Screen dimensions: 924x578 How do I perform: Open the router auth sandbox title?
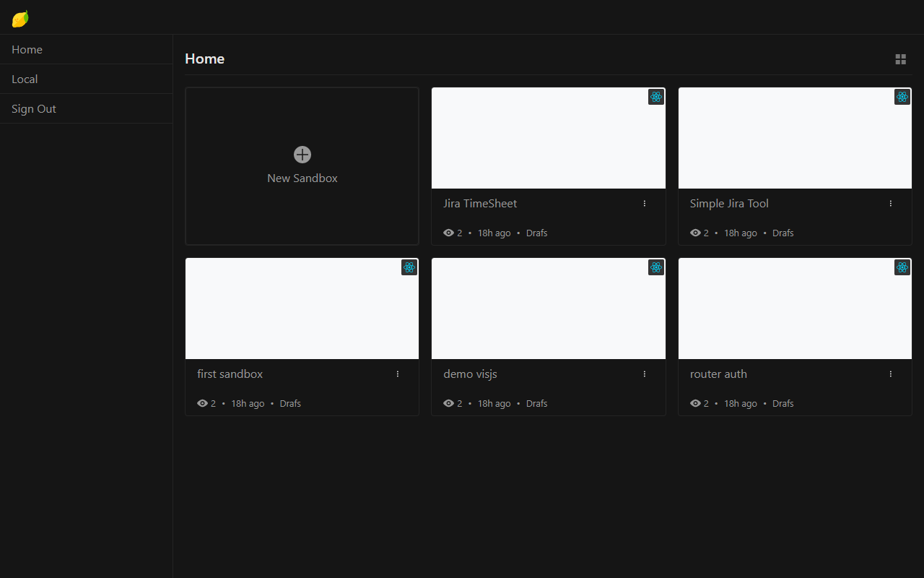[x=718, y=374]
